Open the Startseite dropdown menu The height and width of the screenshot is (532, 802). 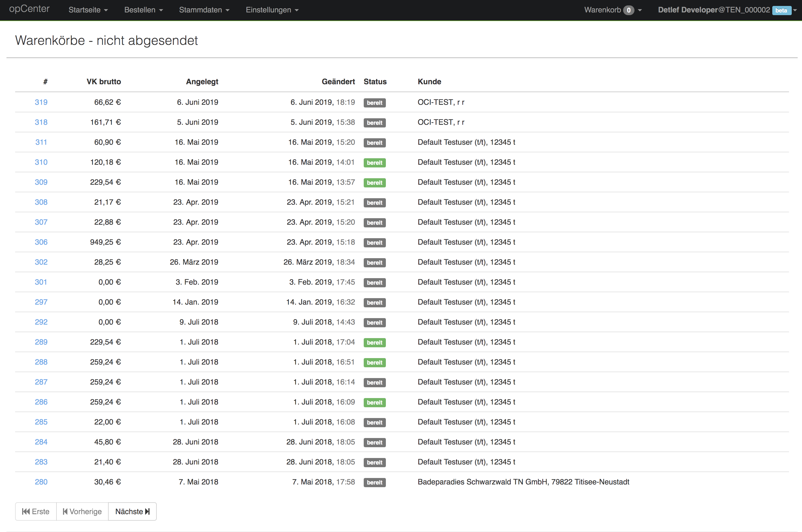point(88,10)
